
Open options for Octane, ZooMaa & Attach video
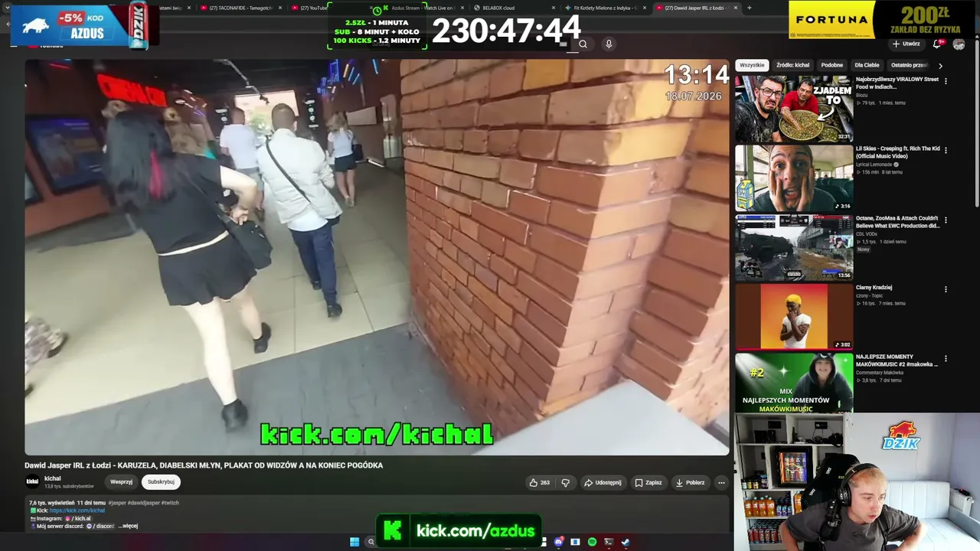(946, 220)
